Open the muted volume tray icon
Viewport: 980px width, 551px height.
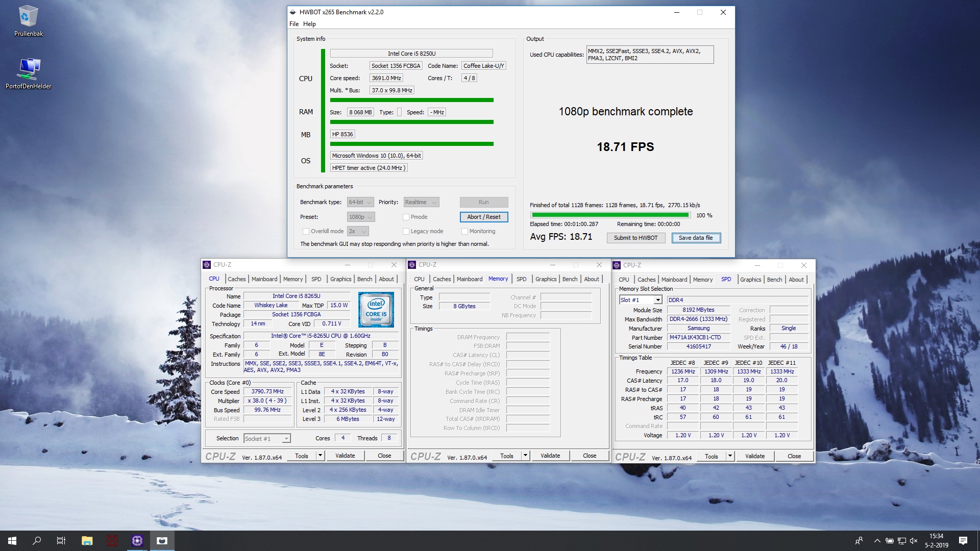tap(914, 541)
